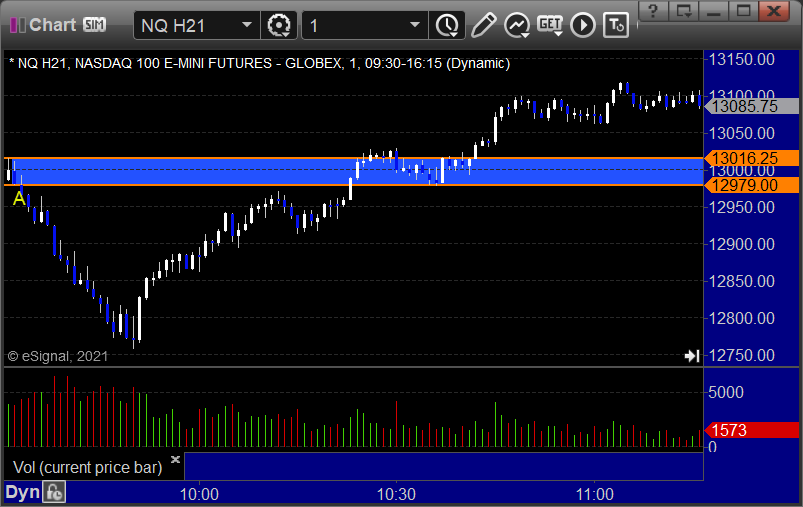Select the 12979.00 orange price marker
Viewport: 803px width, 507px height.
point(751,185)
